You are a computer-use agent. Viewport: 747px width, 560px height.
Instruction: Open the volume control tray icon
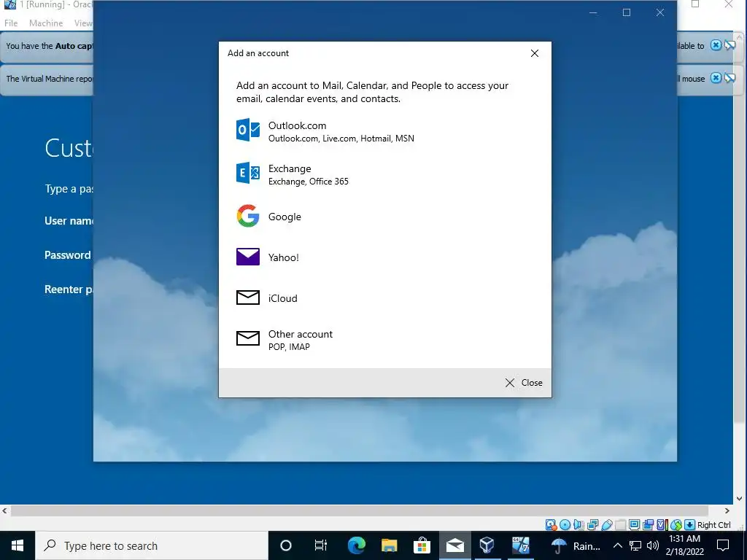tap(653, 545)
